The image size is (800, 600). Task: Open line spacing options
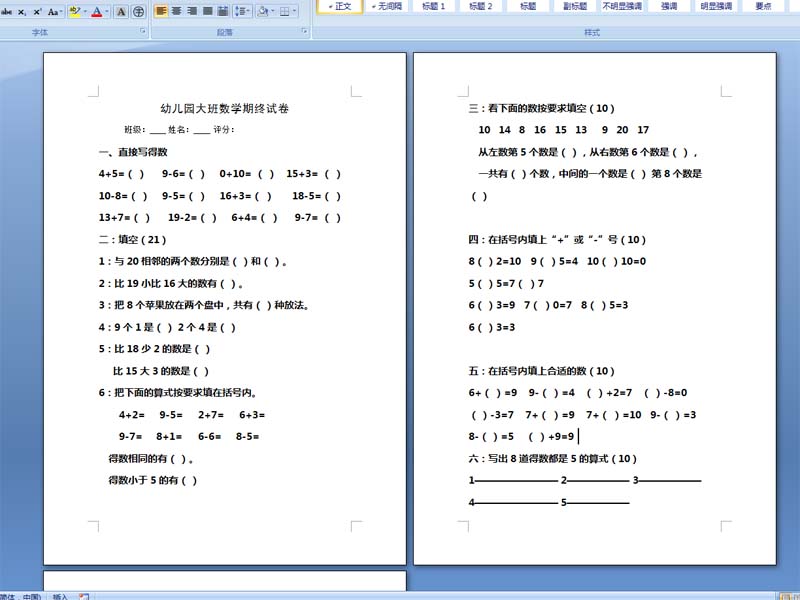pyautogui.click(x=242, y=11)
